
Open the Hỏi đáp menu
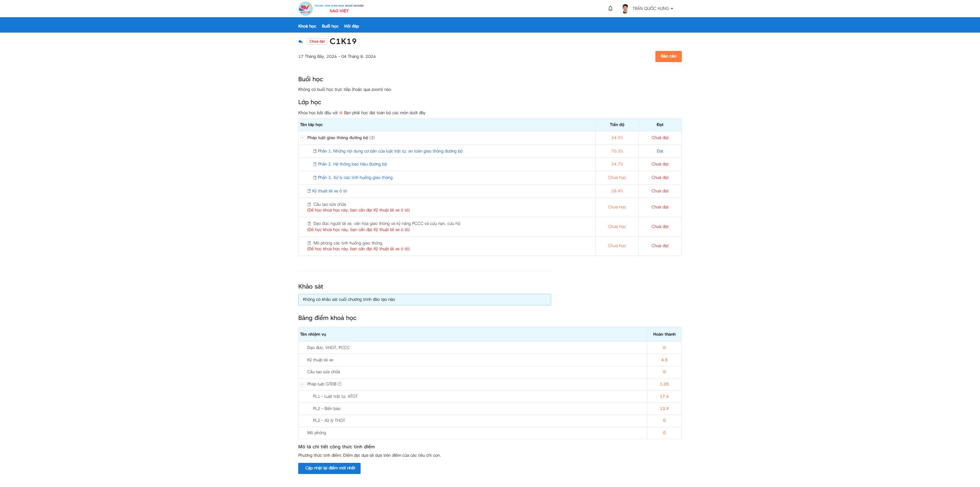coord(351,26)
